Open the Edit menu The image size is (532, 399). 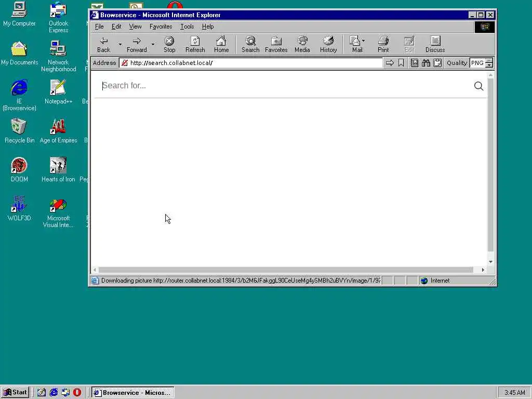[116, 26]
